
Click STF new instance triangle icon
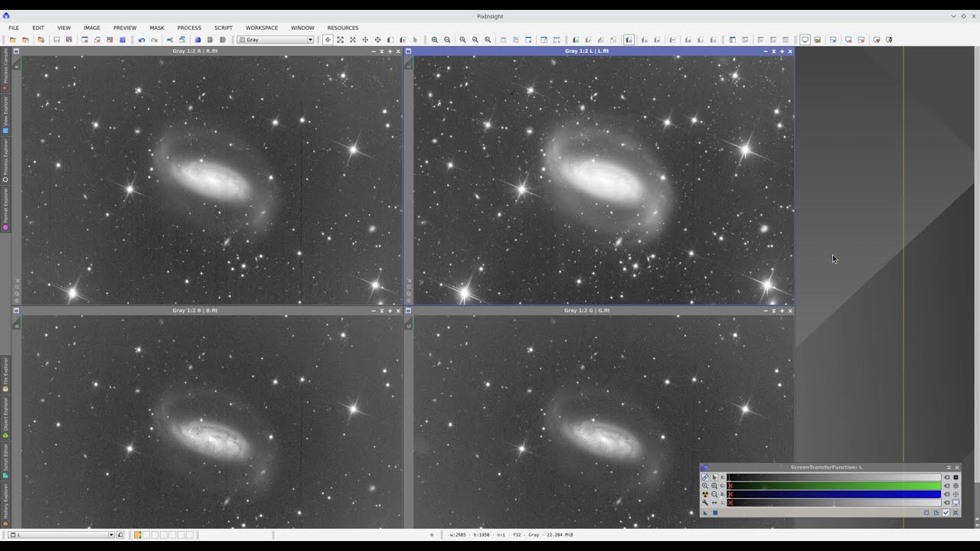tap(705, 513)
